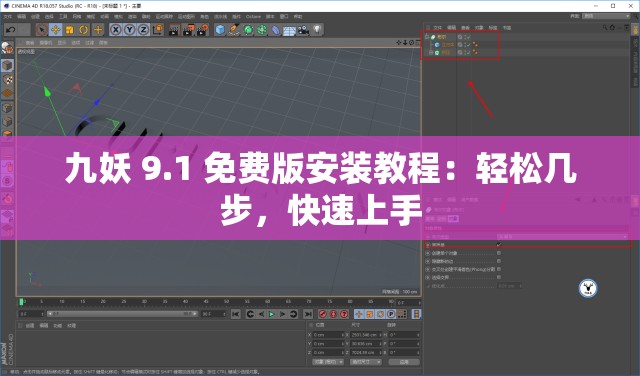Open the object-relative coordinate mode dropdown

(x=328, y=362)
